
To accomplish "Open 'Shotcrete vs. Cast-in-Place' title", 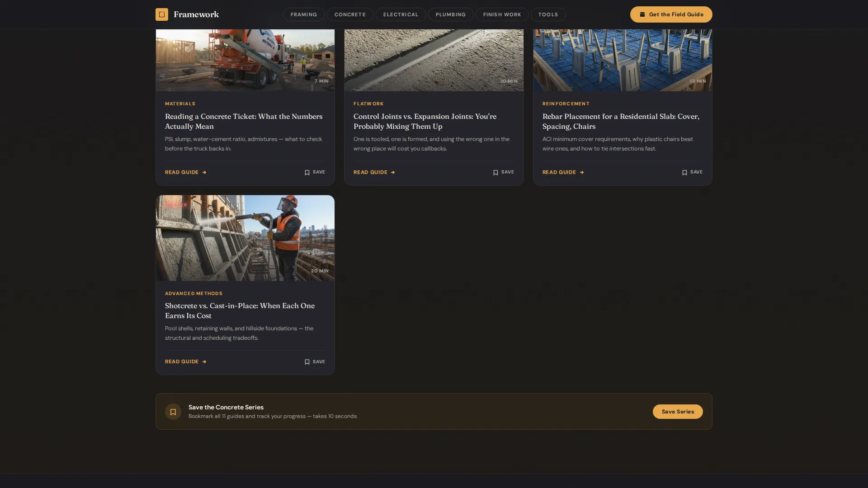I will pos(240,310).
